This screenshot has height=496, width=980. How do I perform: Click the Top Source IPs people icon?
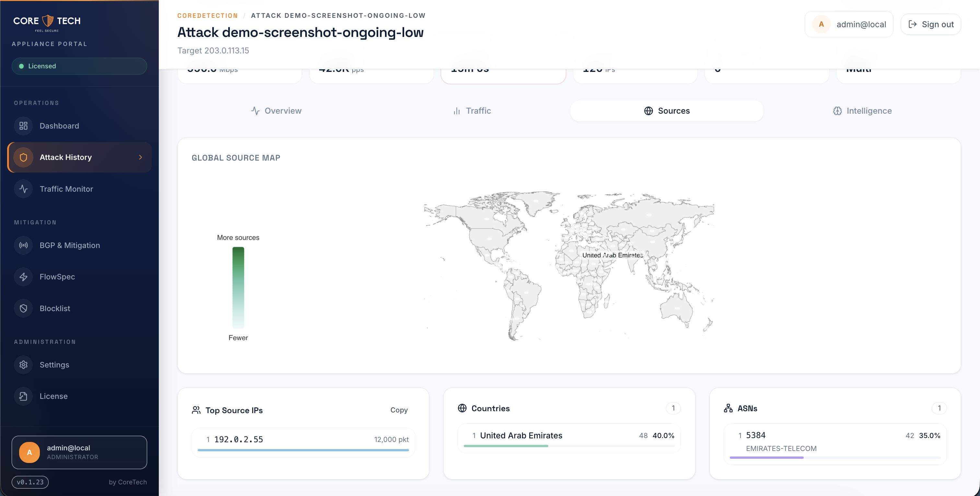(196, 410)
